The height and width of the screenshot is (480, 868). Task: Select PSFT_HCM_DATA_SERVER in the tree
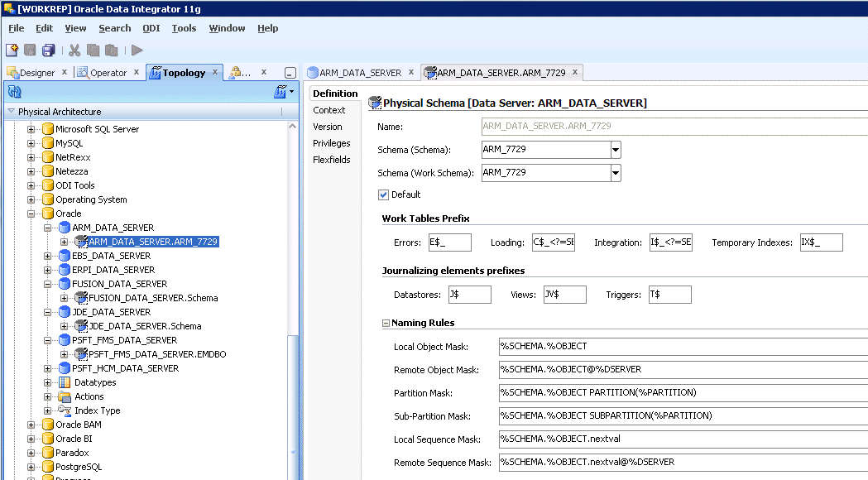tap(124, 368)
